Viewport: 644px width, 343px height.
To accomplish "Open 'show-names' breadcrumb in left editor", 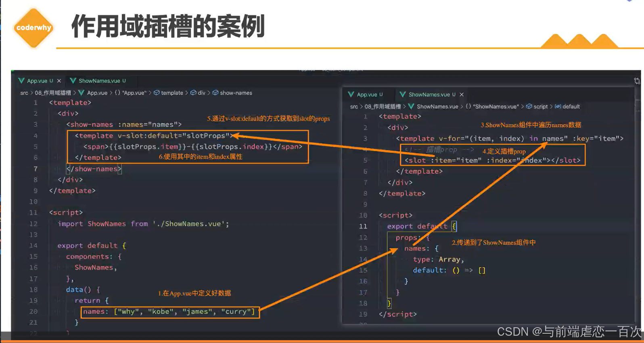I will coord(236,93).
